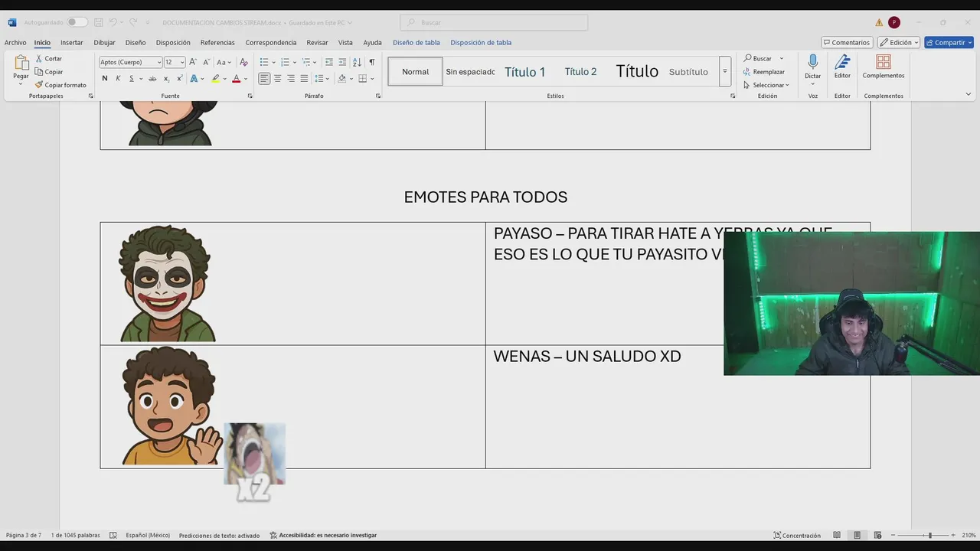Switch to Diseño de tabla tab
The width and height of the screenshot is (980, 551).
click(416, 43)
